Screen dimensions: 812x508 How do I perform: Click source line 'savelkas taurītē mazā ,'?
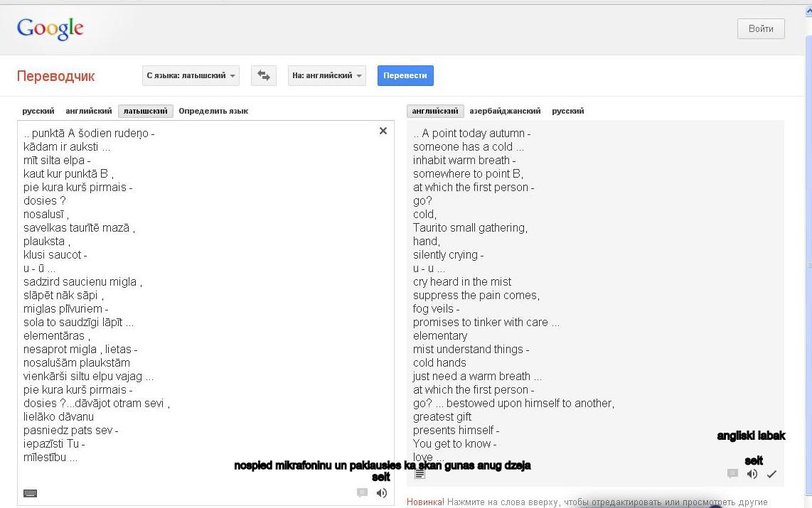coord(79,227)
